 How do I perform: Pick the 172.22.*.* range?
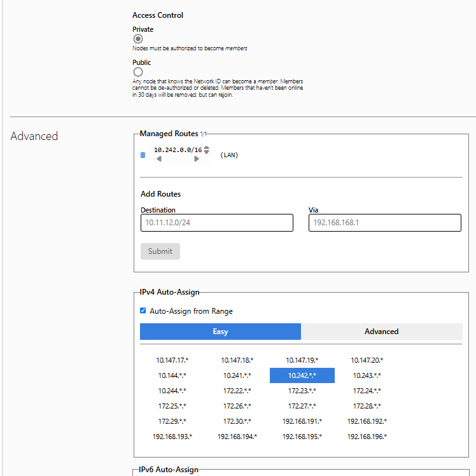tap(237, 391)
